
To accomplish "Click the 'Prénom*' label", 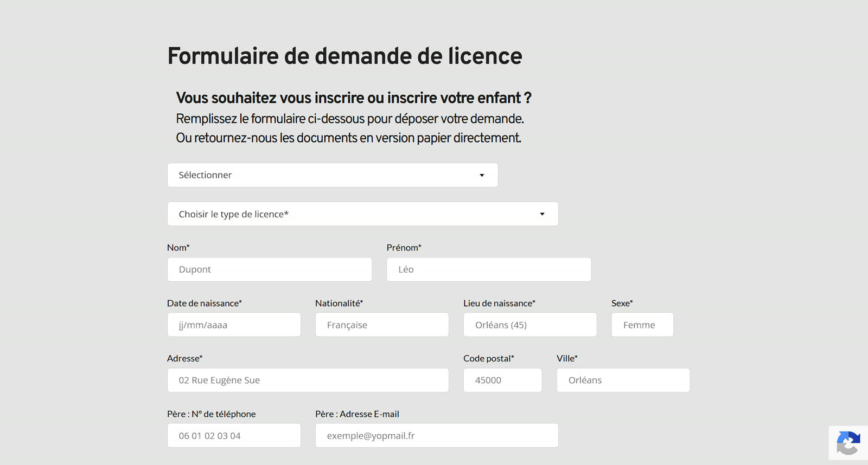I will pyautogui.click(x=404, y=248).
